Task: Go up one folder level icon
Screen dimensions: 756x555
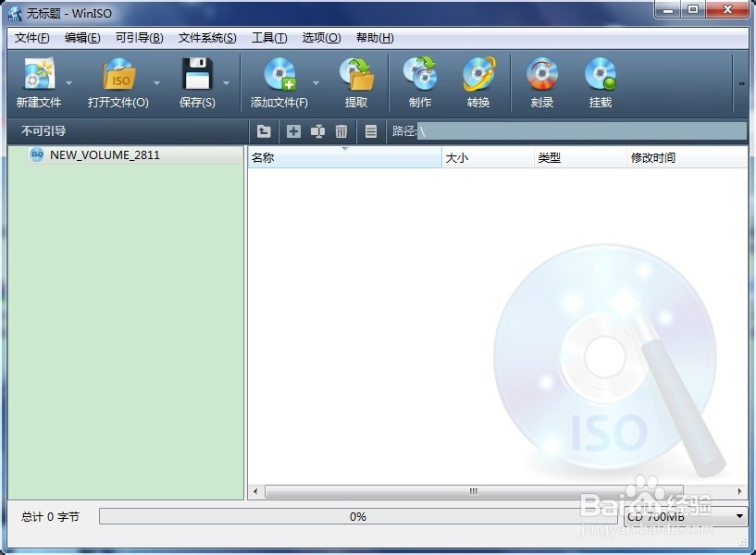Action: (x=264, y=131)
